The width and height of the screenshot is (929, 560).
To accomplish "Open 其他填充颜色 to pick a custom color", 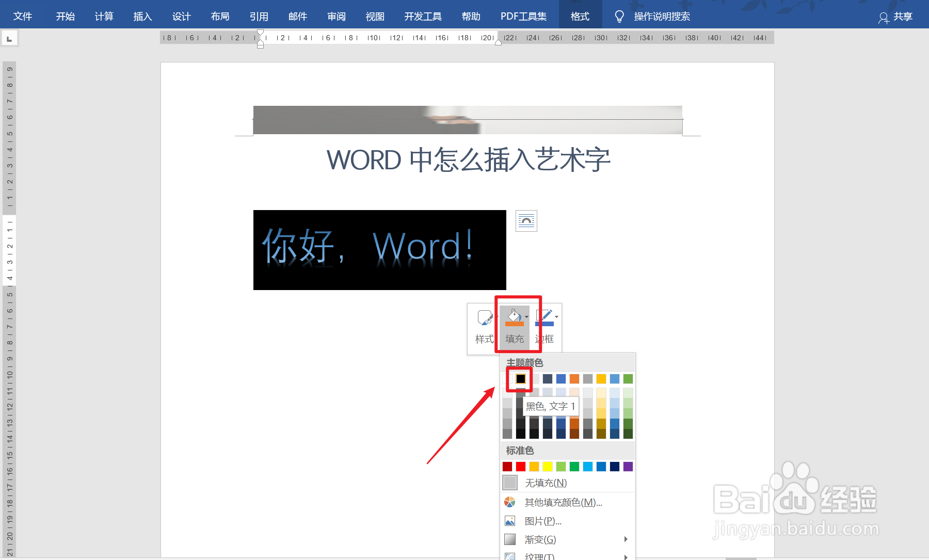I will [562, 502].
